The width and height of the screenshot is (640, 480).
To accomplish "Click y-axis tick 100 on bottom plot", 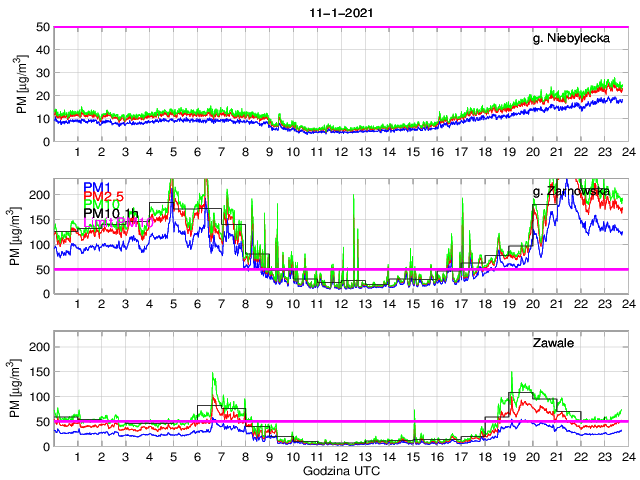I will pos(38,397).
